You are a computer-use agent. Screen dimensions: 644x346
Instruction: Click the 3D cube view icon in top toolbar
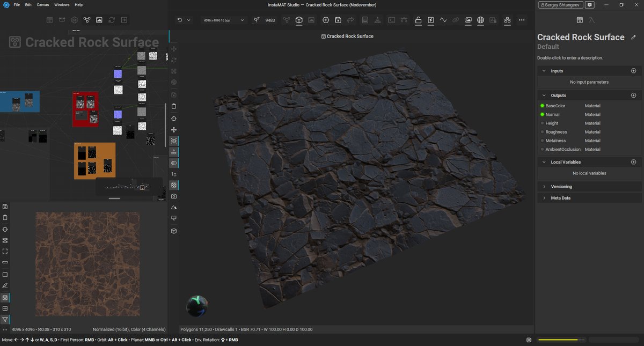click(x=299, y=20)
